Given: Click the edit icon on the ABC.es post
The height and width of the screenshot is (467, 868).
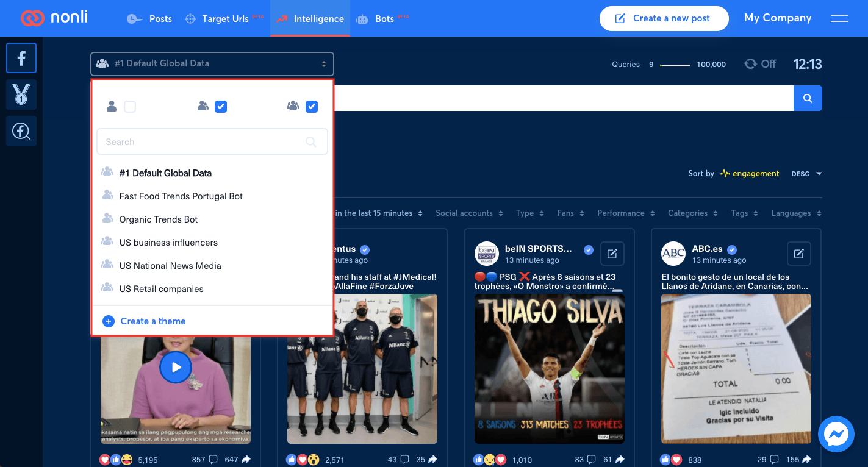Looking at the screenshot, I should pos(798,254).
